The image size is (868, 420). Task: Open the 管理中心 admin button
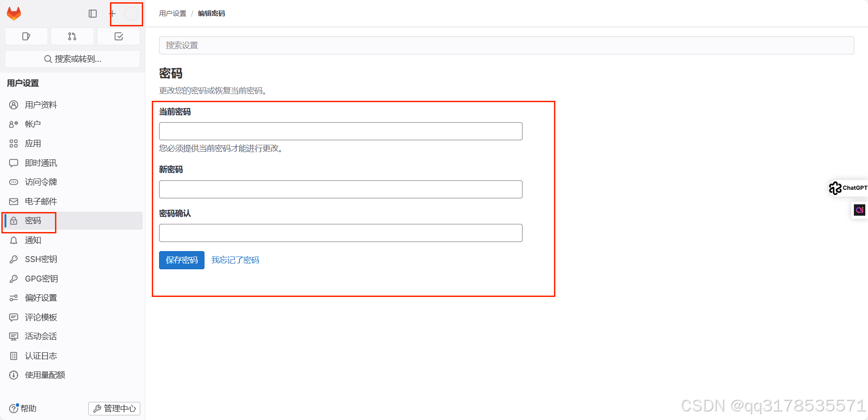tap(114, 409)
